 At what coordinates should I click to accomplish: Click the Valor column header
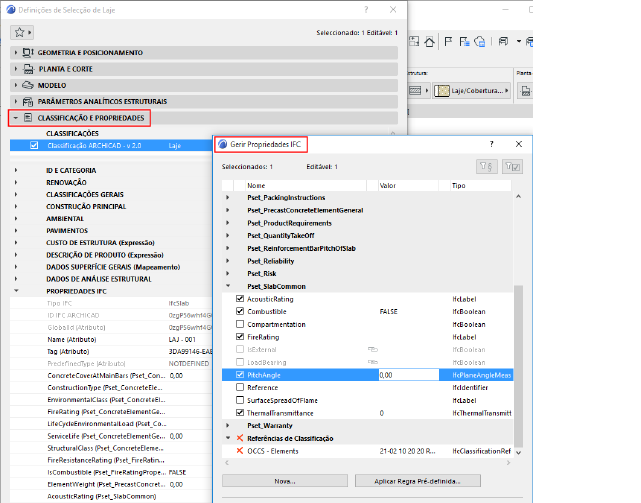(408, 186)
